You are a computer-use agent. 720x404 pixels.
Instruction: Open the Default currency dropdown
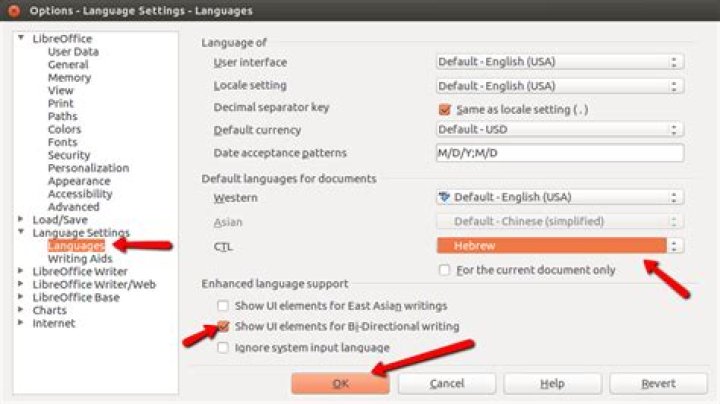click(x=560, y=129)
